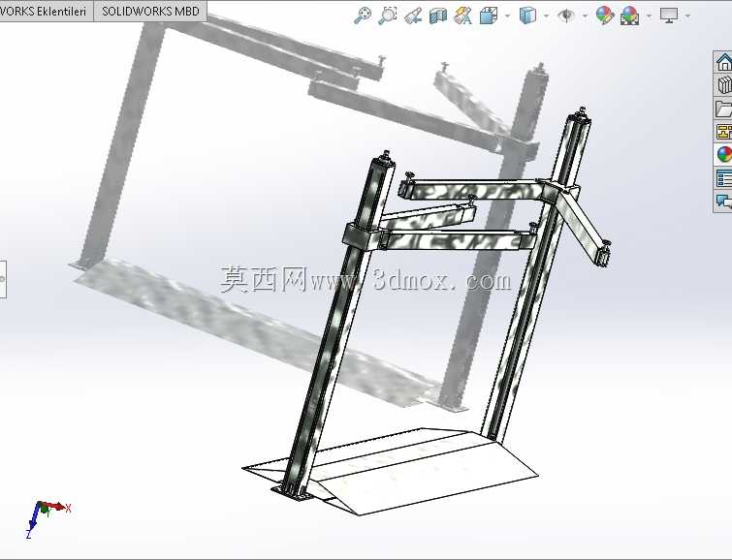
Task: Open the SOLIDWORKS Forum task pane
Action: [723, 202]
